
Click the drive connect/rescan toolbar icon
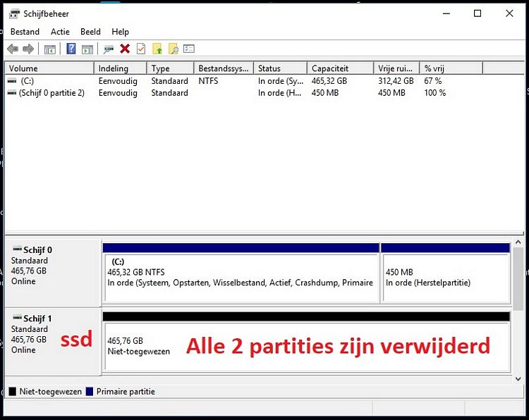tap(109, 49)
